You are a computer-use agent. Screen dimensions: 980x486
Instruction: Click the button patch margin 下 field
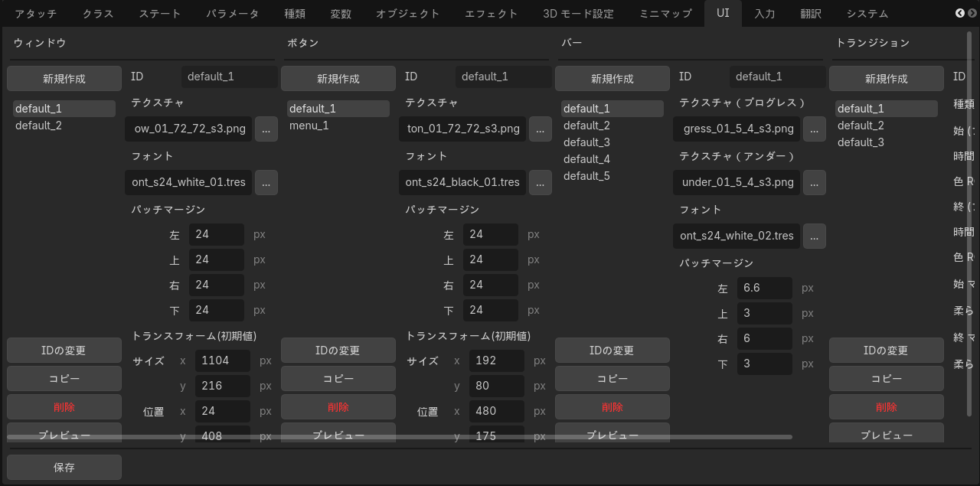pyautogui.click(x=491, y=311)
